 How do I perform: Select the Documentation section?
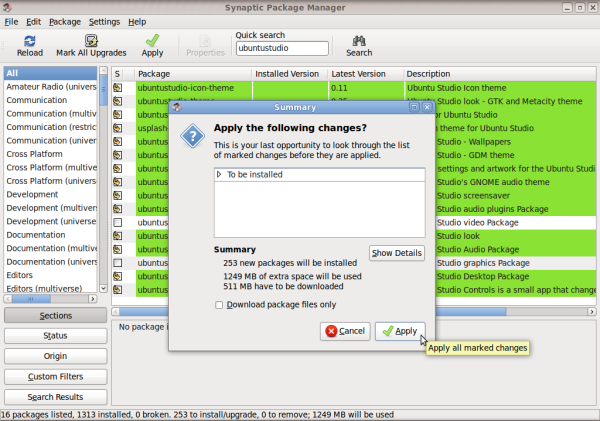click(x=51, y=235)
